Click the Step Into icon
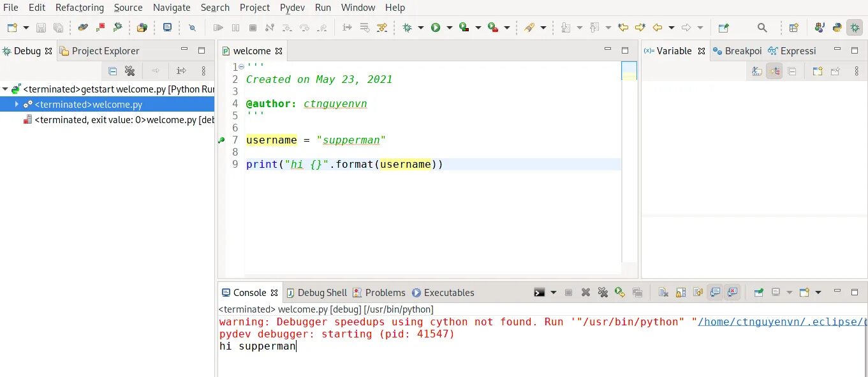The height and width of the screenshot is (377, 868). pyautogui.click(x=287, y=27)
